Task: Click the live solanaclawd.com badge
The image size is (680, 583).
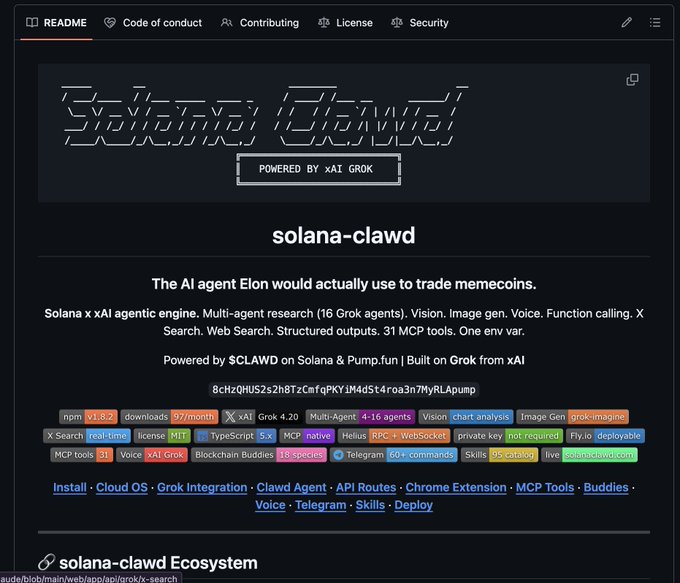Action: (x=589, y=455)
